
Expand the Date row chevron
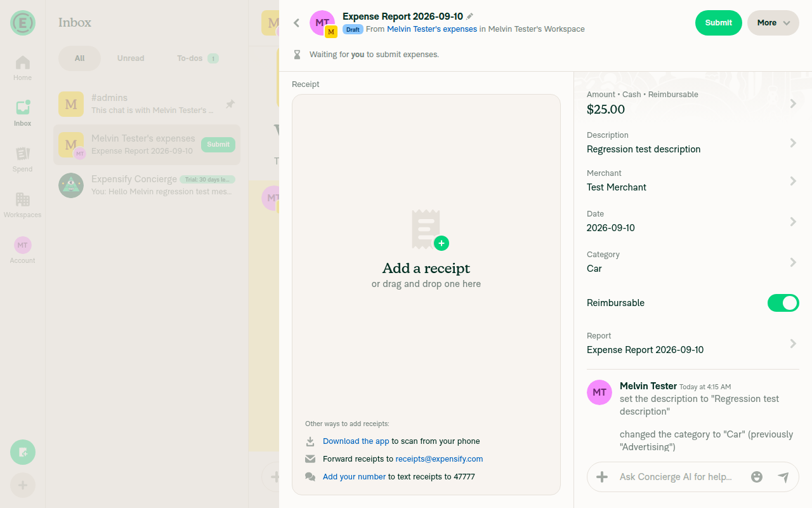click(x=793, y=222)
